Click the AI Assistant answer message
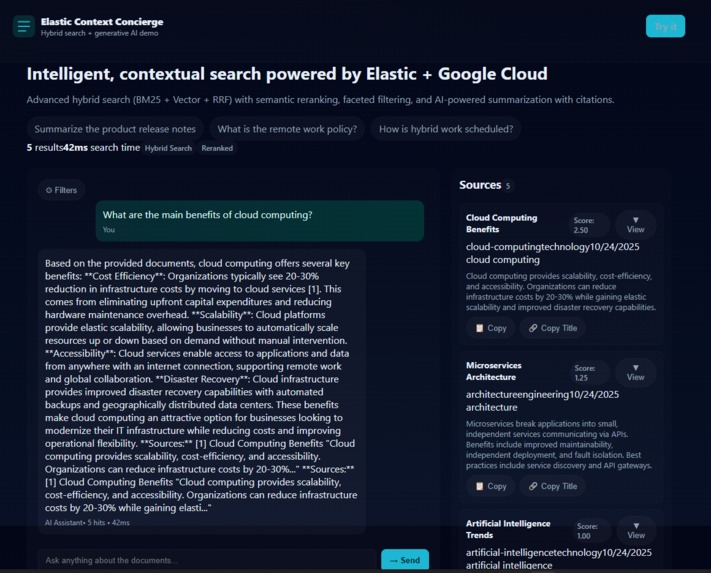711x573 pixels. 202,392
